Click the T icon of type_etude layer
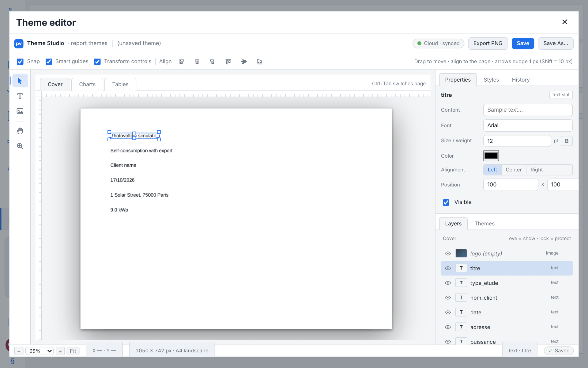This screenshot has width=588, height=368. pyautogui.click(x=461, y=283)
